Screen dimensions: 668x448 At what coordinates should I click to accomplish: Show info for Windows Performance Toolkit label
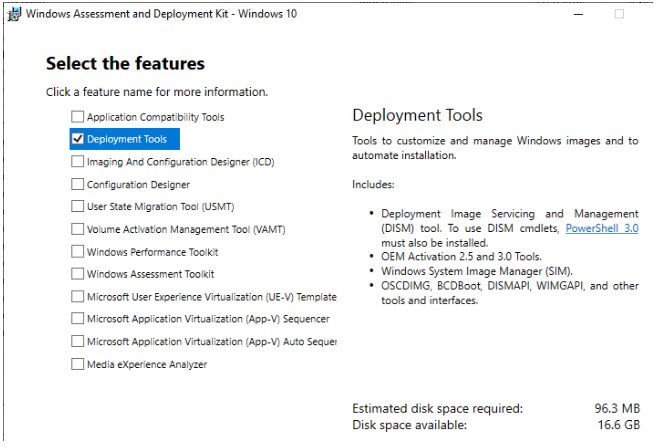[153, 252]
